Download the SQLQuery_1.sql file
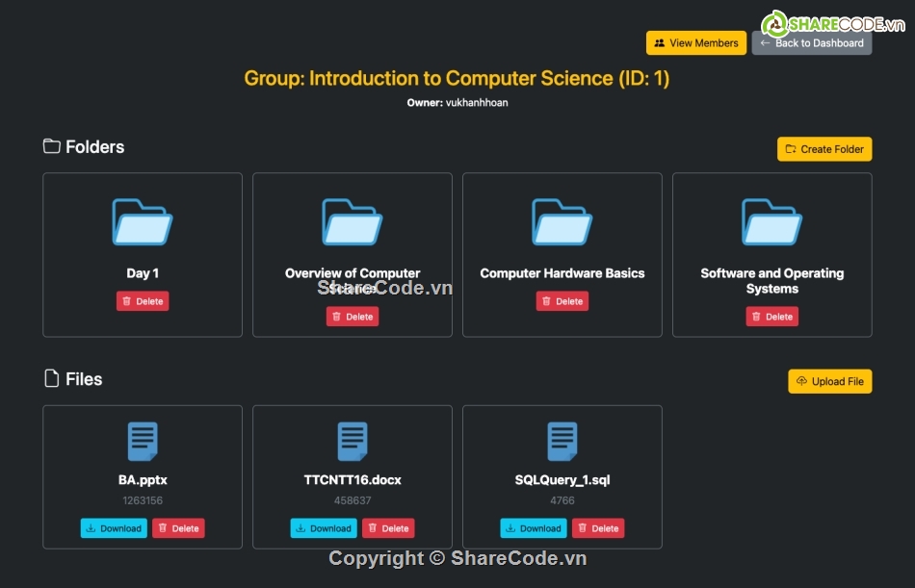915x588 pixels. pyautogui.click(x=534, y=528)
